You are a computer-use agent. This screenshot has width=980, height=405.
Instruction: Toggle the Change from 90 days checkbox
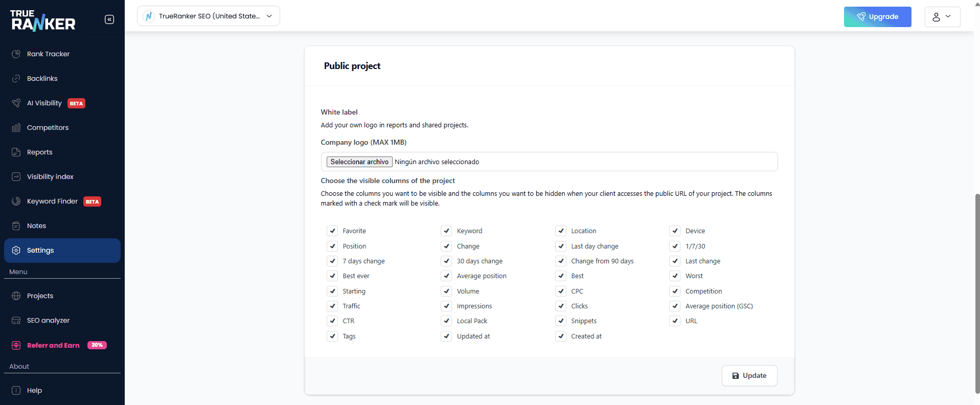561,261
